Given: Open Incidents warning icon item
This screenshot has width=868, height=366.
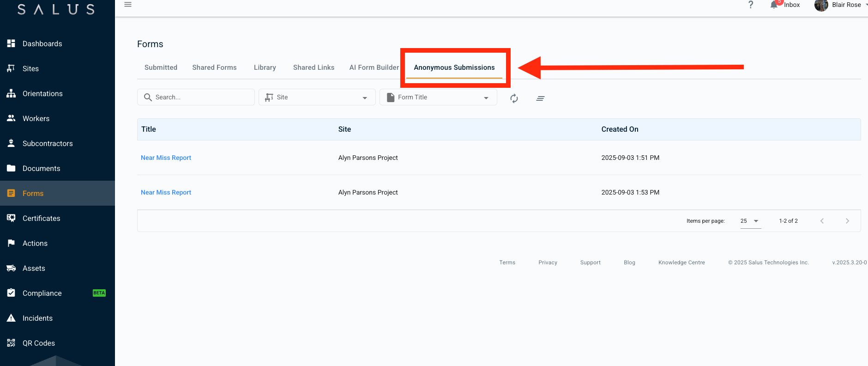Looking at the screenshot, I should point(37,318).
